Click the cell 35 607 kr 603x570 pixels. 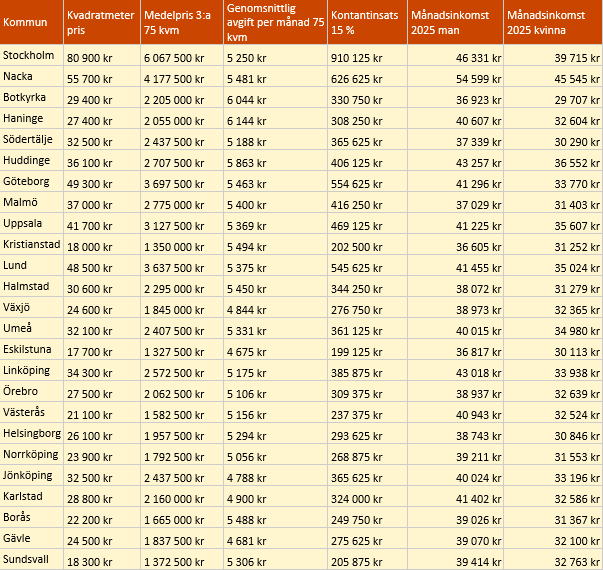(x=553, y=223)
